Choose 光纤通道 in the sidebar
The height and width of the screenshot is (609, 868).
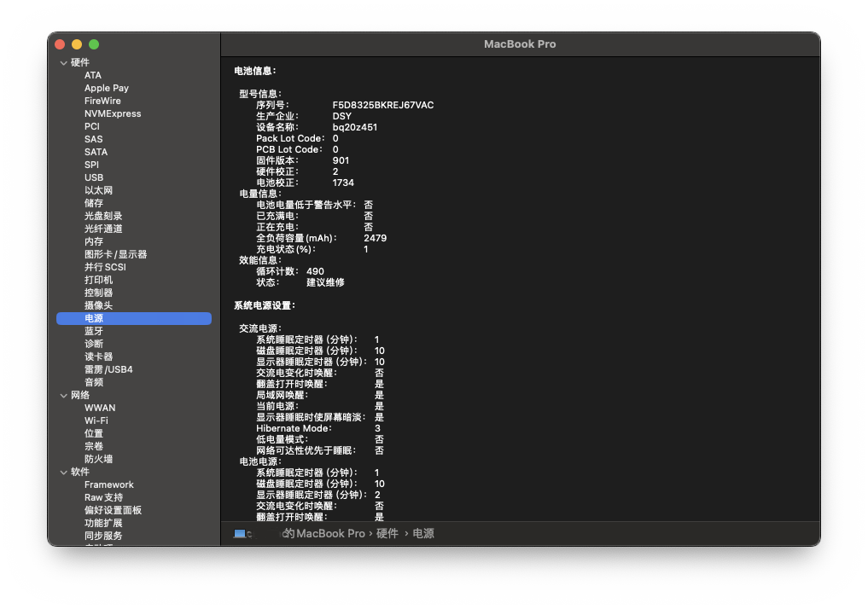coord(103,229)
